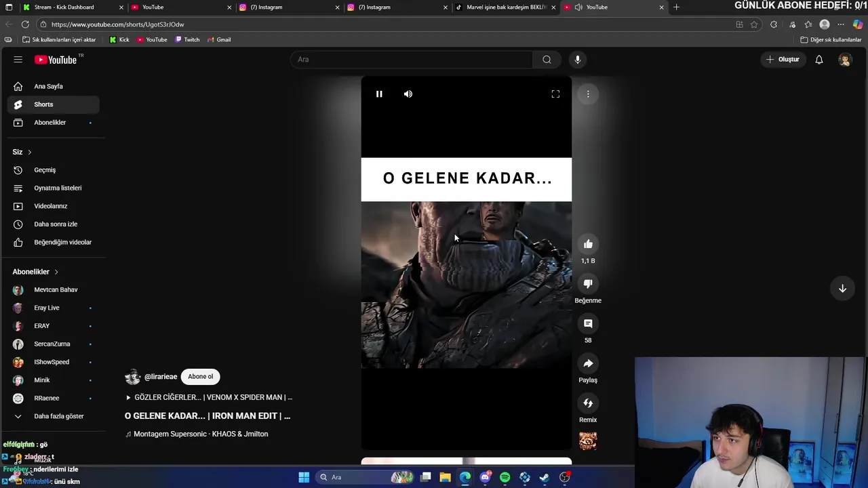The image size is (868, 488).
Task: Open Beğendiğim videolar list
Action: coord(54,242)
